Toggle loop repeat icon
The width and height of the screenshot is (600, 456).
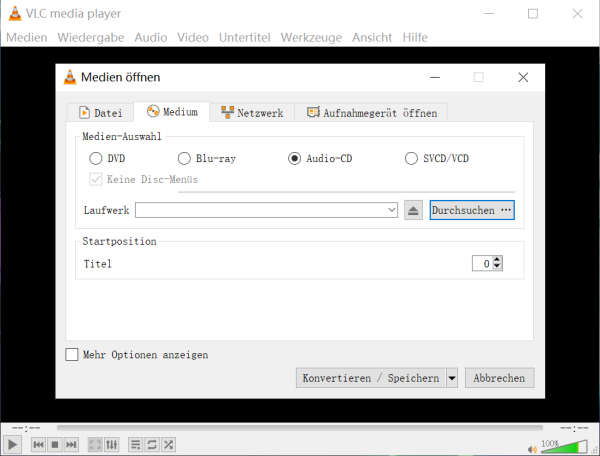(152, 445)
